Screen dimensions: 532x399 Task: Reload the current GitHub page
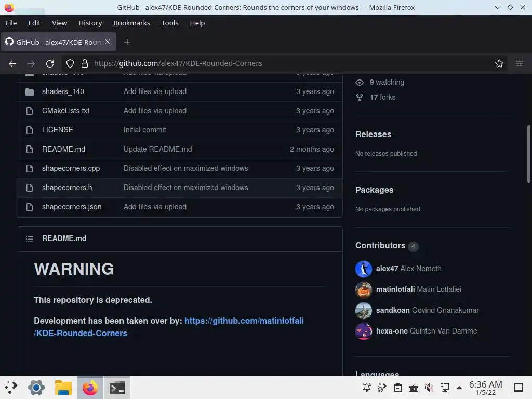pos(50,63)
